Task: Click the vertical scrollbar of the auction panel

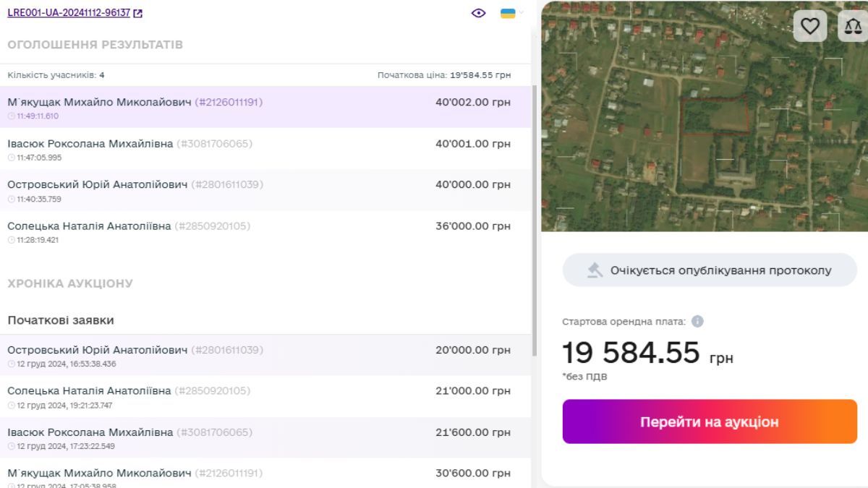Action: tap(535, 217)
